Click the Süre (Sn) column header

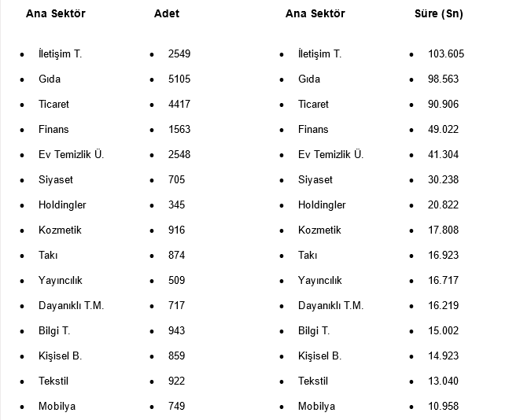pyautogui.click(x=439, y=13)
